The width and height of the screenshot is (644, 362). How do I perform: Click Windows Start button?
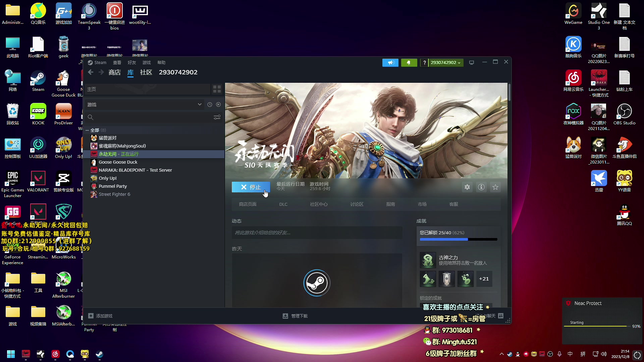(11, 354)
